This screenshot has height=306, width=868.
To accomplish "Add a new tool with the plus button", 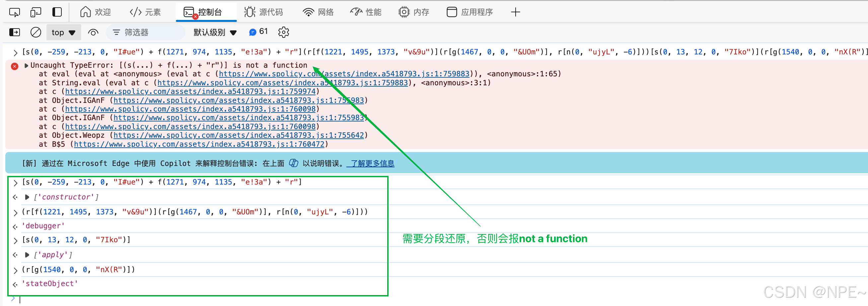I will click(x=515, y=13).
